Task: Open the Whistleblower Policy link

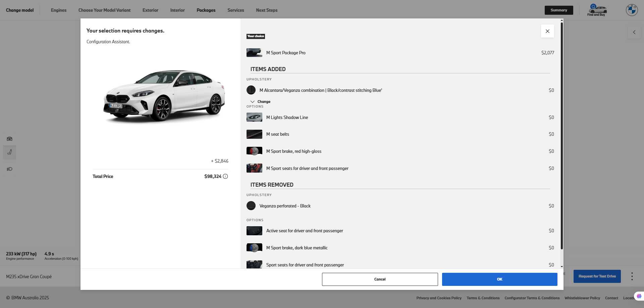Action: [582, 298]
